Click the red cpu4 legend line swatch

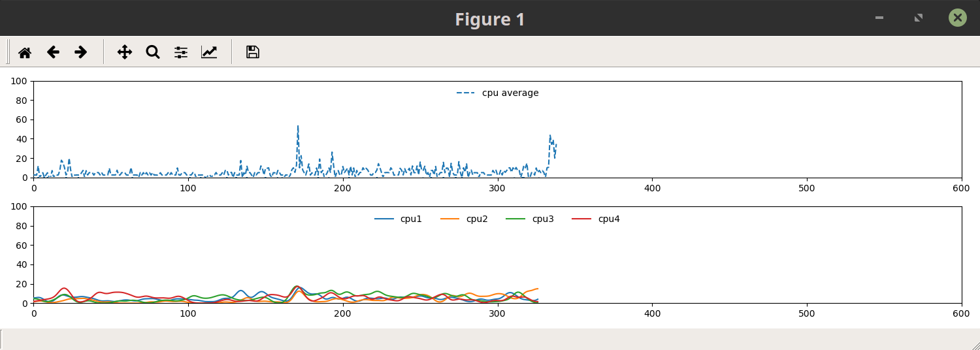pos(581,219)
